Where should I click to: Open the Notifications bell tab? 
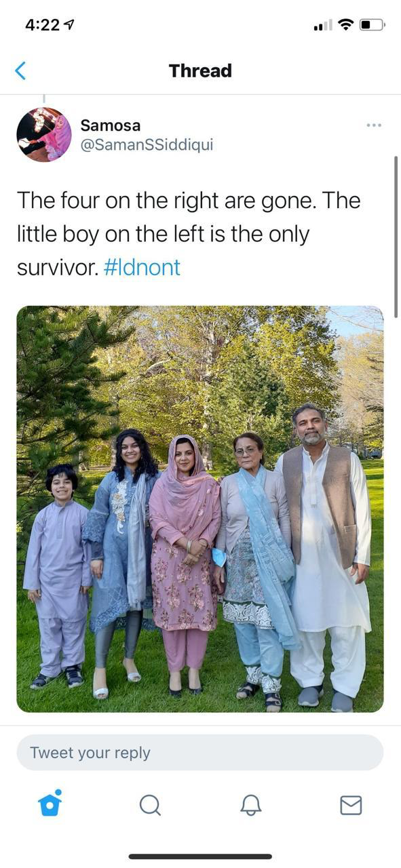click(x=251, y=805)
